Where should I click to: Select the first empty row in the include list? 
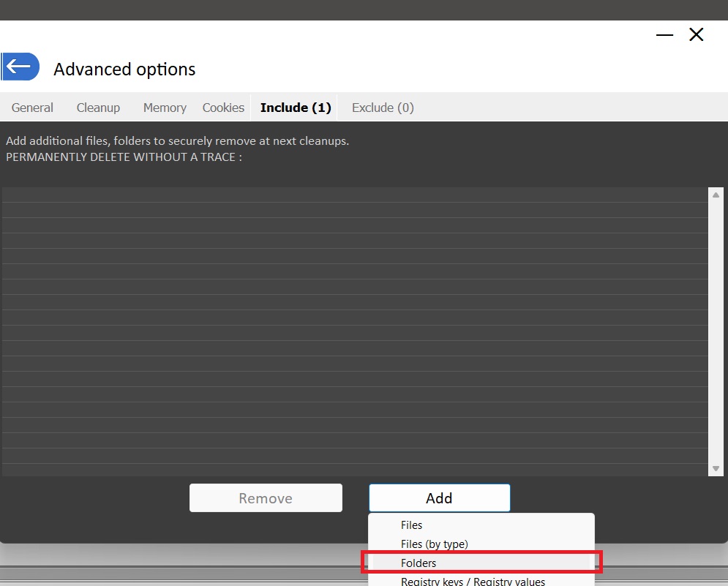pyautogui.click(x=355, y=195)
